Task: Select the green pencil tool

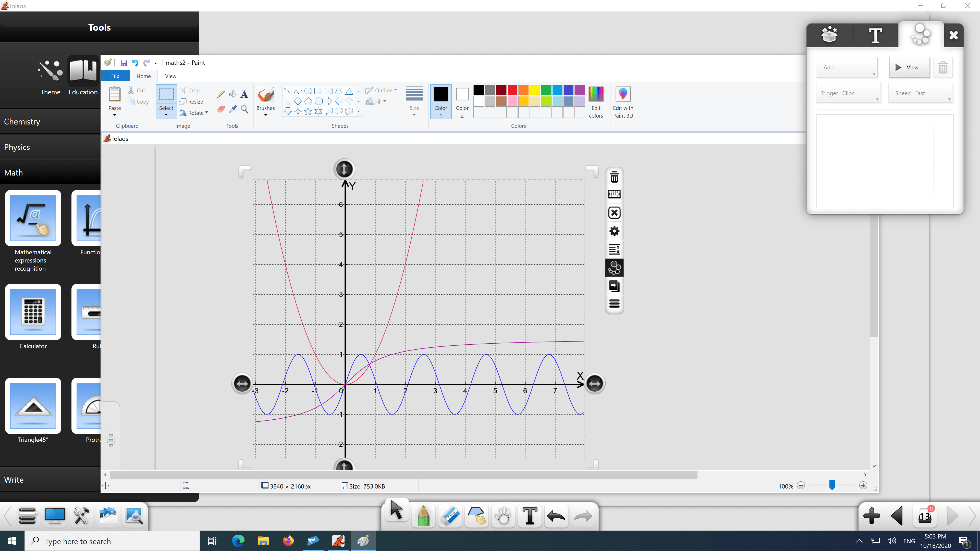Action: click(x=423, y=516)
